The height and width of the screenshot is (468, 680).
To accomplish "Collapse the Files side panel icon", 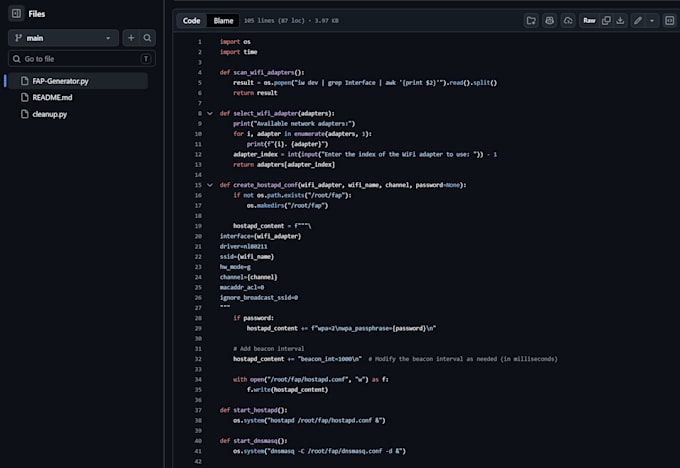I will pos(16,13).
